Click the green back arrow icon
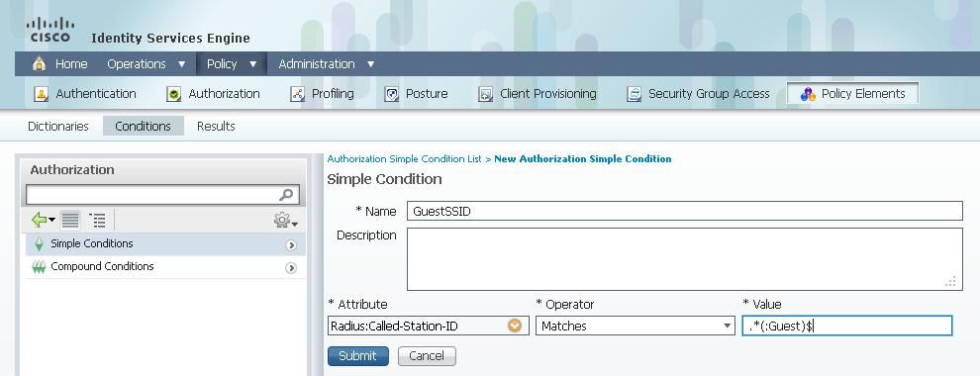This screenshot has width=980, height=376. [44, 220]
